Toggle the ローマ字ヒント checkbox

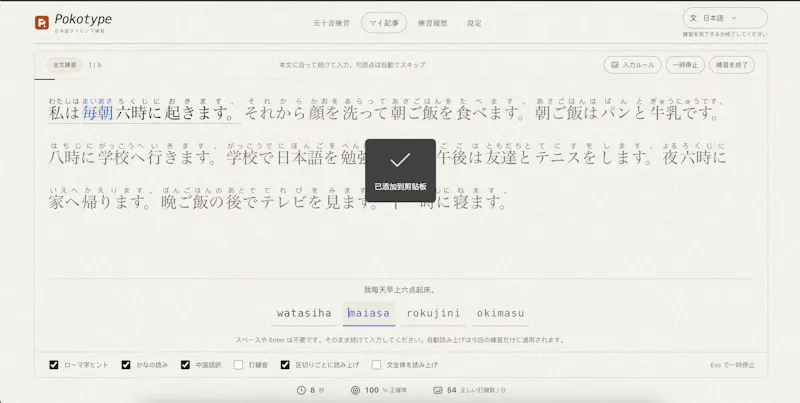[54, 365]
